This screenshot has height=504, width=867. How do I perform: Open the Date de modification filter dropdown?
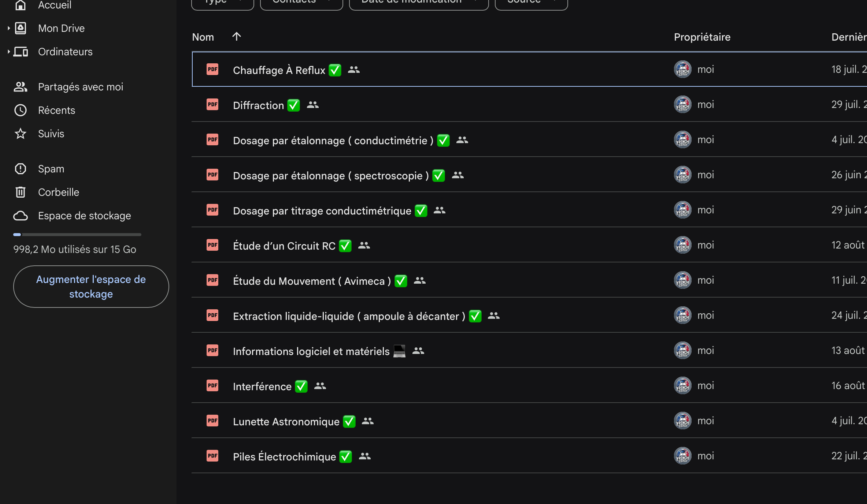tap(419, 3)
